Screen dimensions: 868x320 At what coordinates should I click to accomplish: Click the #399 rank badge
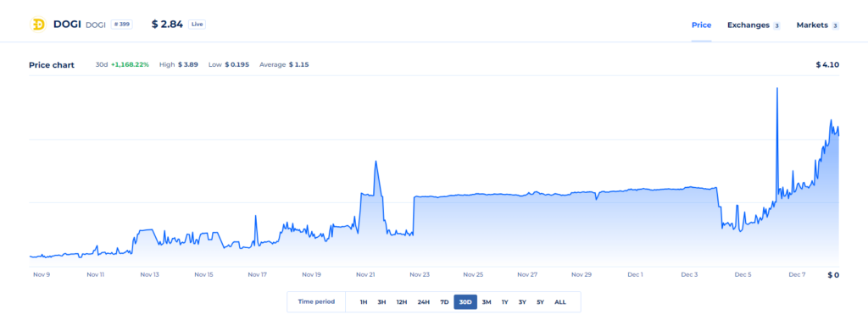point(122,25)
